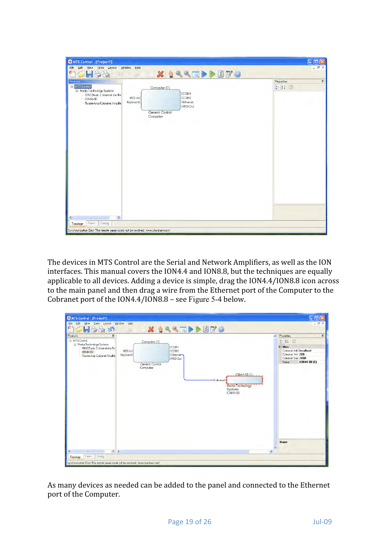Click red X Delete icon in figure showing only Computer

click(160, 74)
